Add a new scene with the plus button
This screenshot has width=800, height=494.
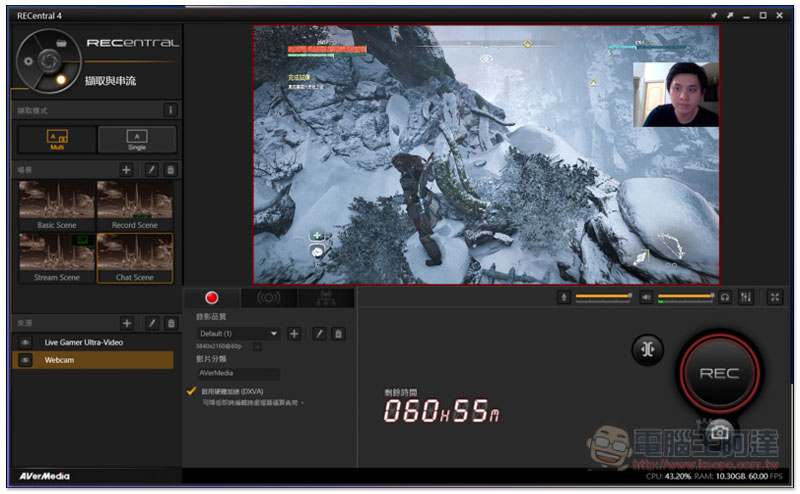click(126, 169)
